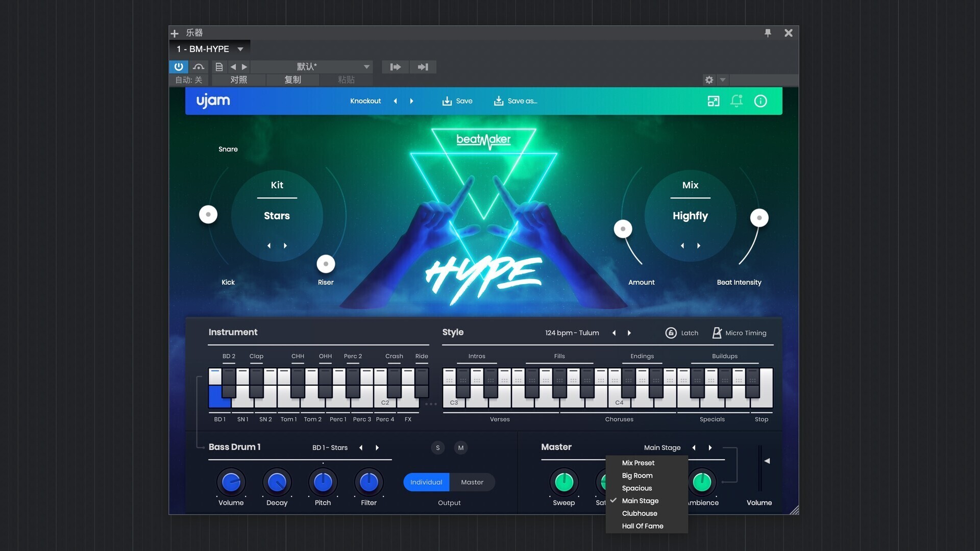Click the output routing arrow icon
Screen dimensions: 980x551
pos(423,67)
